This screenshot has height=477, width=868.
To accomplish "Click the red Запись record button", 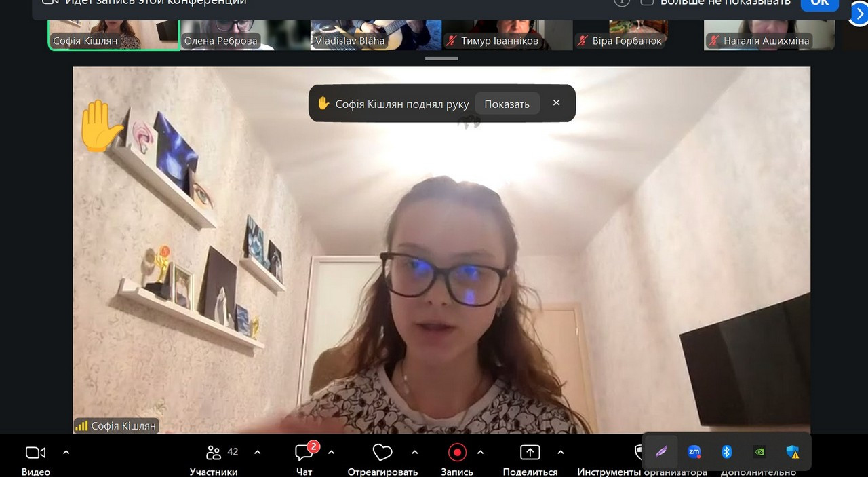I will pyautogui.click(x=457, y=452).
